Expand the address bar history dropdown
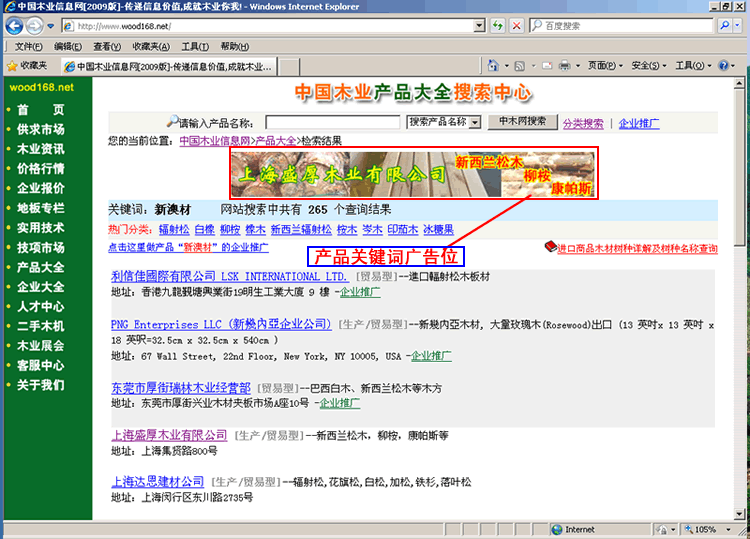The image size is (750, 539). pos(479,26)
